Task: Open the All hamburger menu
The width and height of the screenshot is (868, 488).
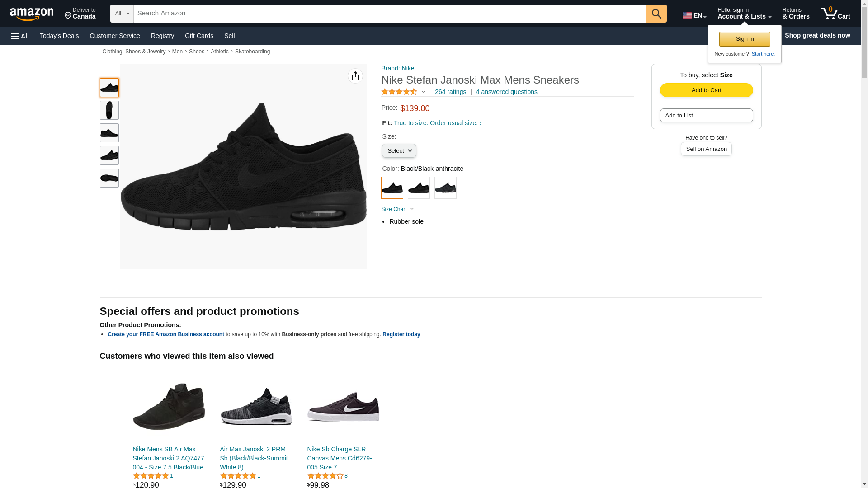Action: point(20,36)
